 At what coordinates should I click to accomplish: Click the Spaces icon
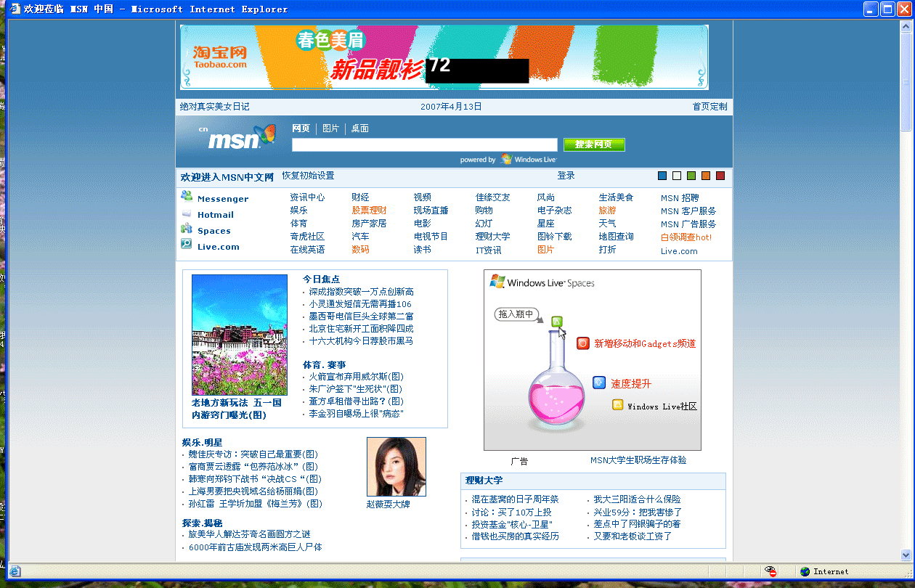tap(187, 228)
